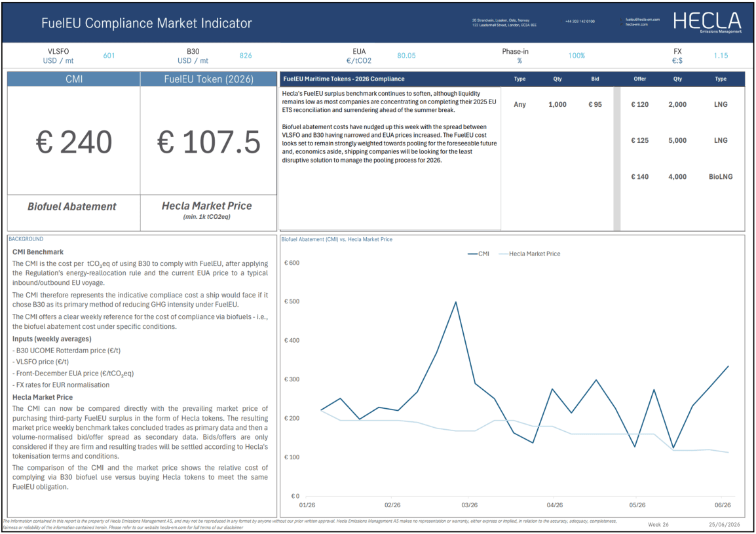This screenshot has width=756, height=534.
Task: Click the € 500 y-axis label
Action: (292, 301)
